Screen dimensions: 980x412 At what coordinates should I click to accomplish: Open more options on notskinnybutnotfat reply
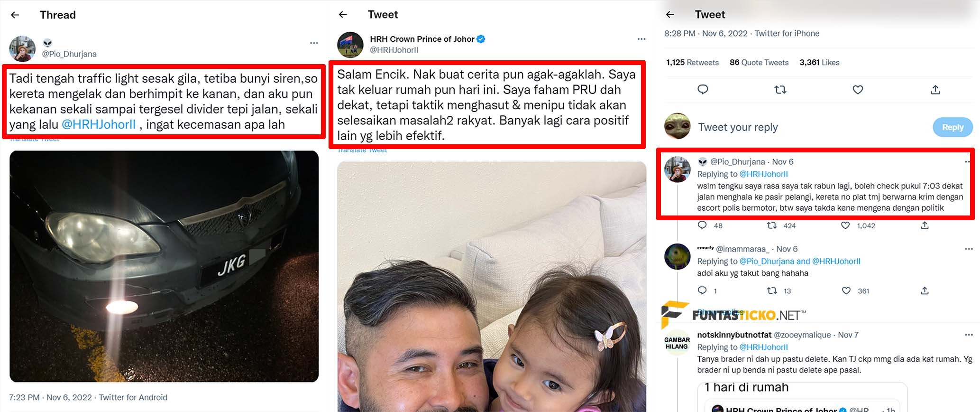[x=969, y=335]
